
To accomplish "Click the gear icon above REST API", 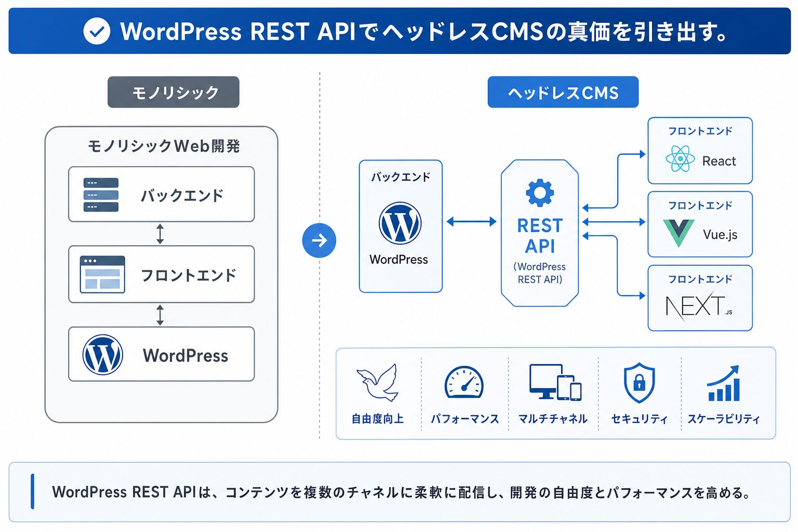I will 540,193.
